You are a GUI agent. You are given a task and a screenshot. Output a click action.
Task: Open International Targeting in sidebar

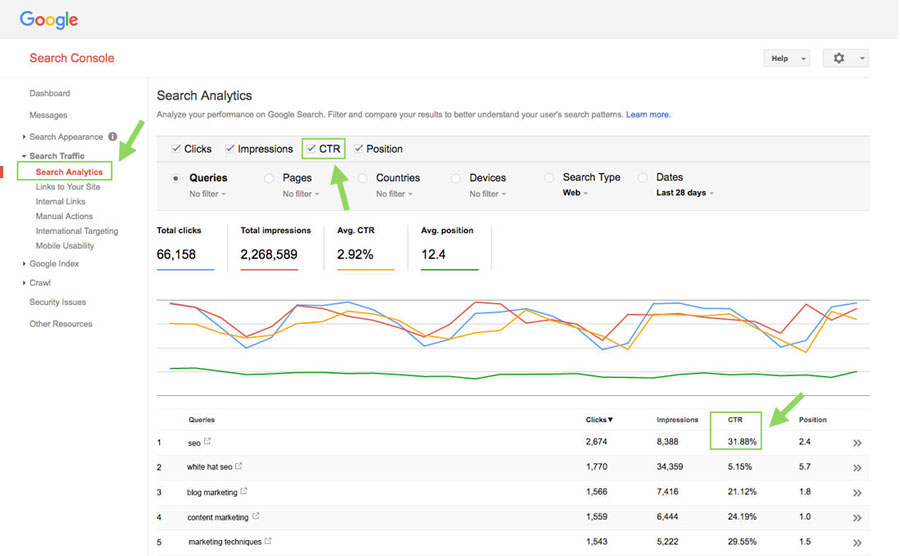pos(77,231)
